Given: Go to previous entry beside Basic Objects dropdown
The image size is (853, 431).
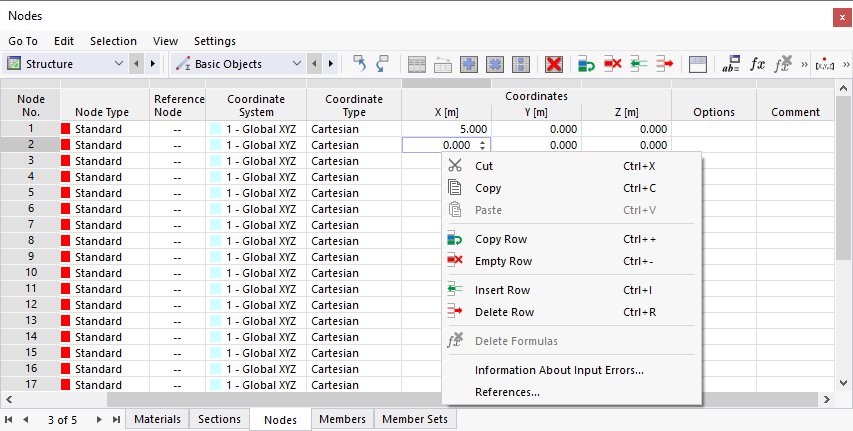Looking at the screenshot, I should coord(314,64).
